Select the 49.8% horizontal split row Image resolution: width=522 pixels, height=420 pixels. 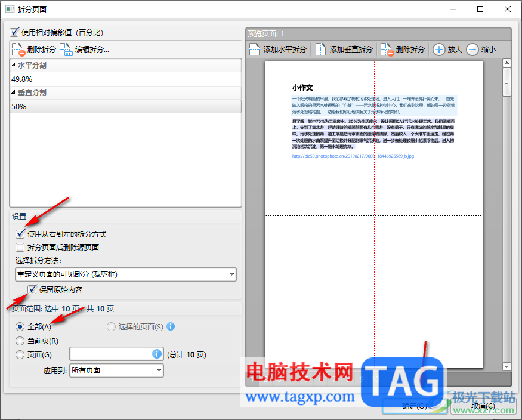(125, 79)
